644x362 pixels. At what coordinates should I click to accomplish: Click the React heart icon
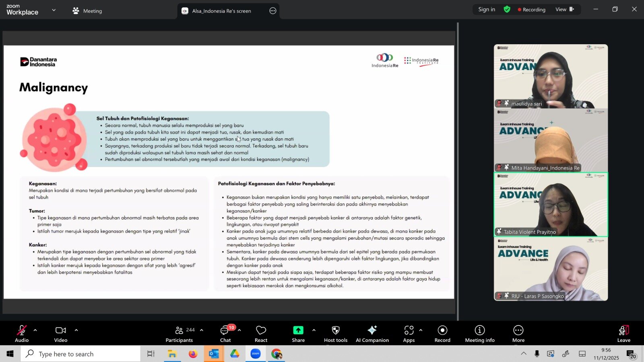point(261,334)
